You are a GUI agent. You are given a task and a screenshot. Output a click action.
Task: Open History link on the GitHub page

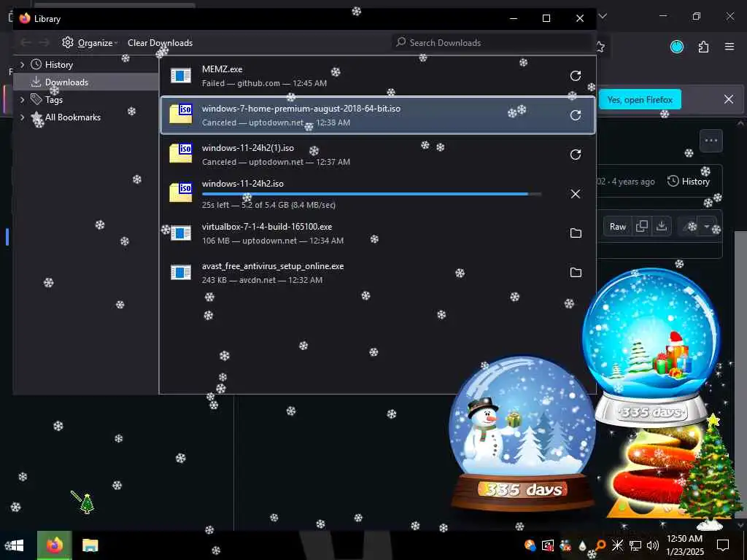coord(689,182)
